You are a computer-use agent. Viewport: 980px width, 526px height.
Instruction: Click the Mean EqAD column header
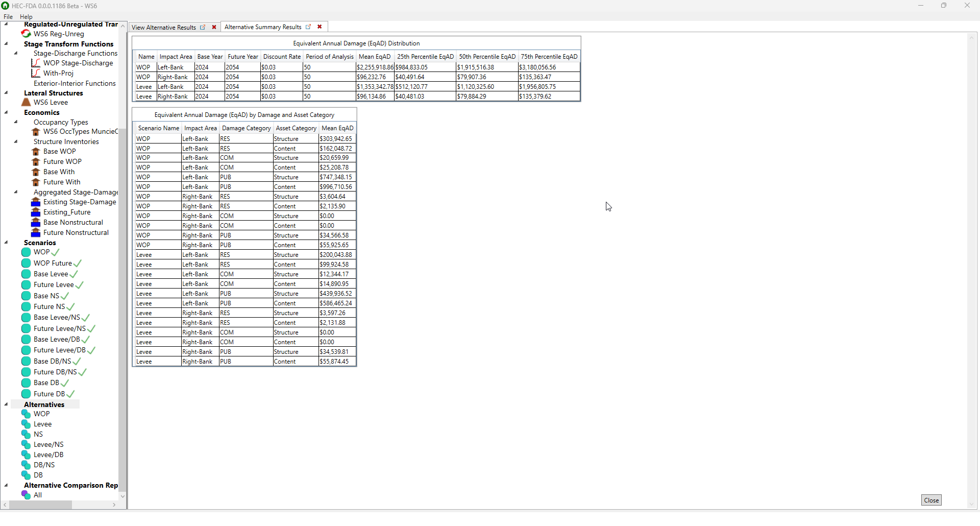point(375,57)
